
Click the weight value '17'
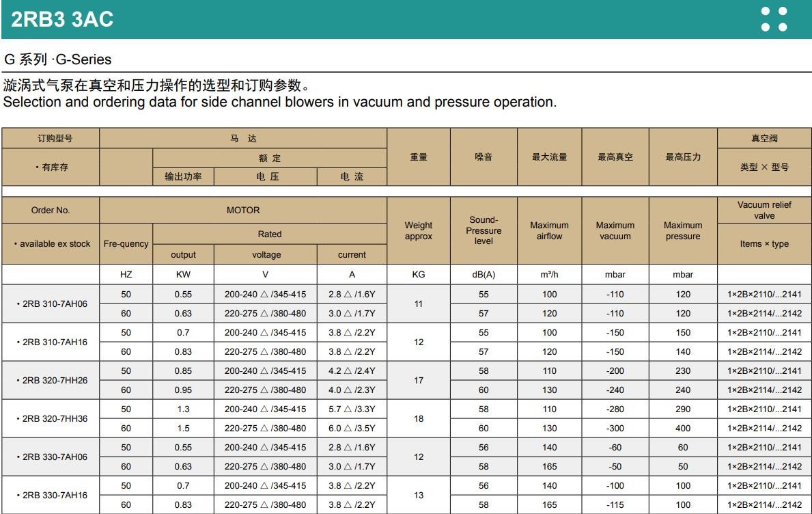(419, 380)
